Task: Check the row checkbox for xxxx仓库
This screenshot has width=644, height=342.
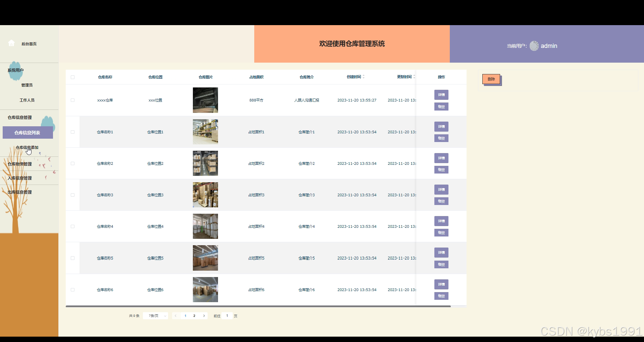Action: (72, 100)
